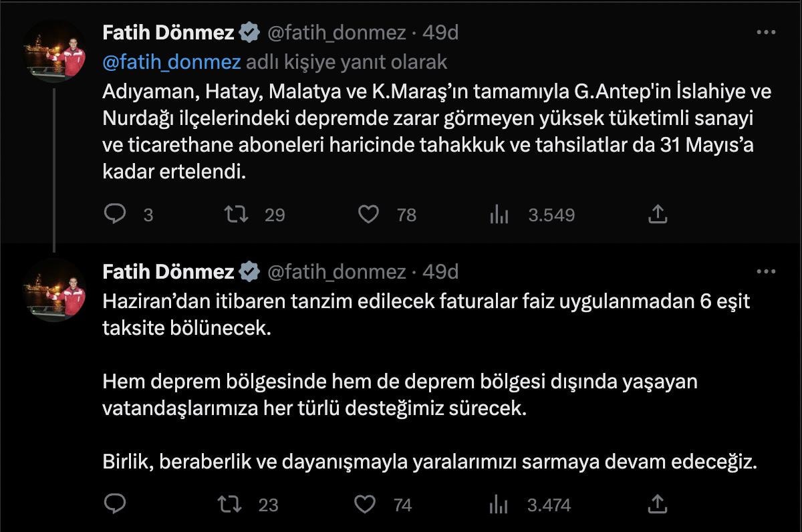Open the second tweet's profile avatar
The image size is (802, 532).
point(54,290)
